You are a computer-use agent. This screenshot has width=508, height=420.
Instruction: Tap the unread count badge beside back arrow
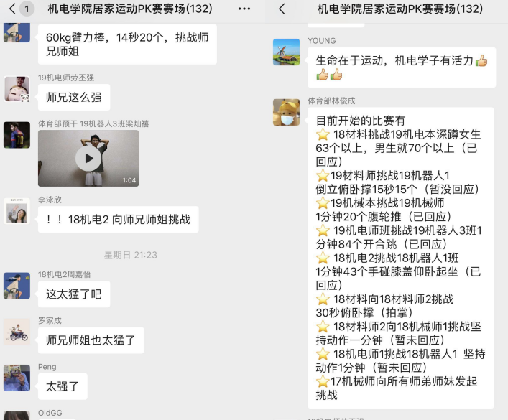click(27, 9)
